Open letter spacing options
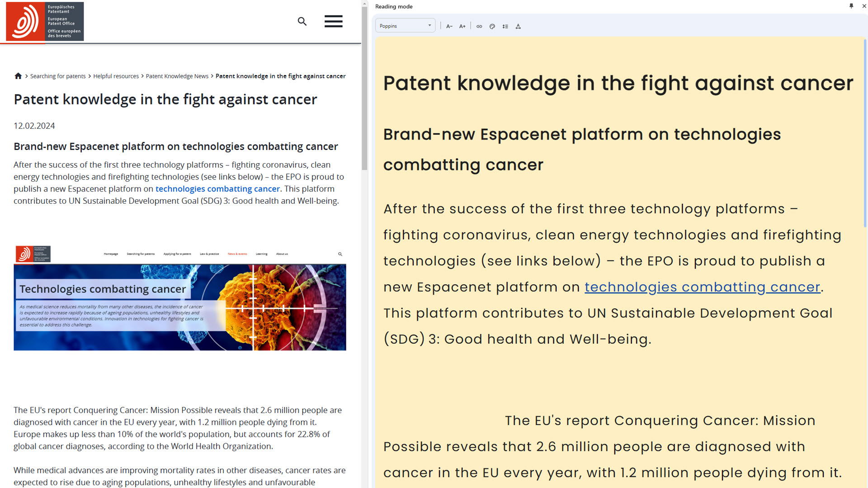This screenshot has height=488, width=868. pos(518,26)
